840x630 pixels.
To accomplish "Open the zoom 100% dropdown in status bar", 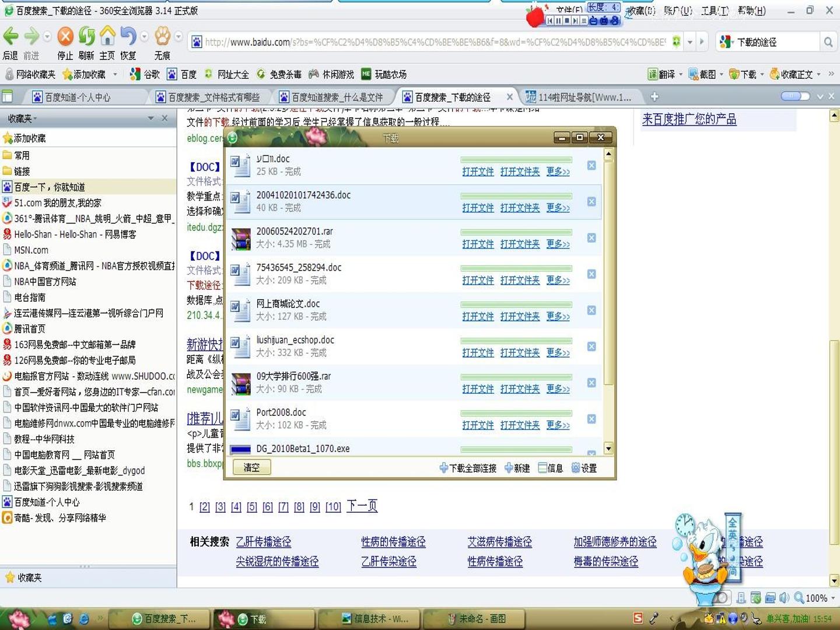I will [832, 598].
